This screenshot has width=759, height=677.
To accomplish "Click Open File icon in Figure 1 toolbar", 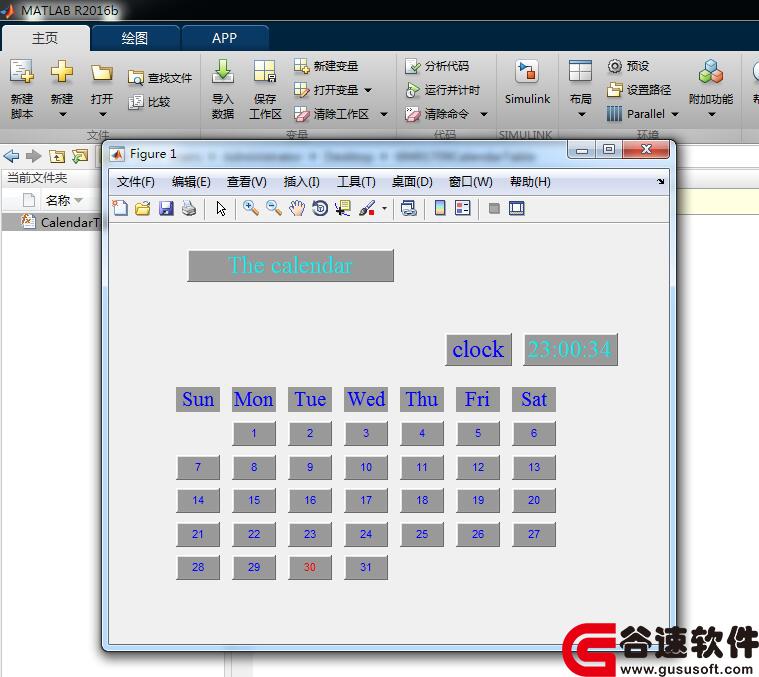I will point(143,208).
